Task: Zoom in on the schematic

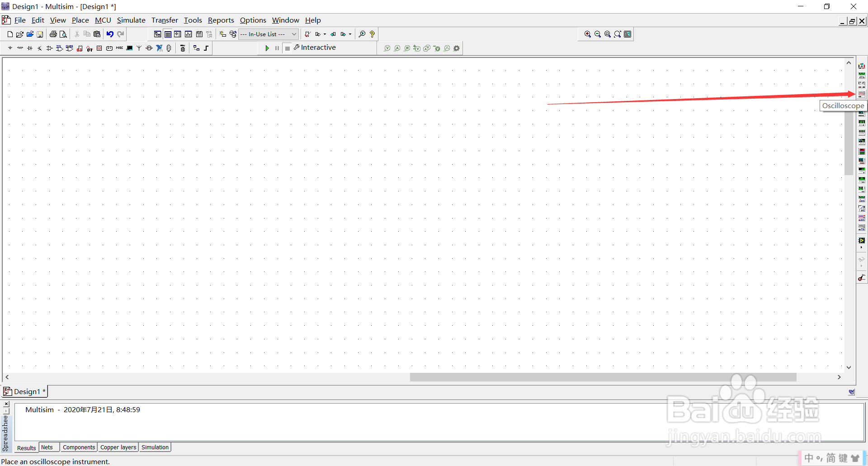Action: (588, 34)
